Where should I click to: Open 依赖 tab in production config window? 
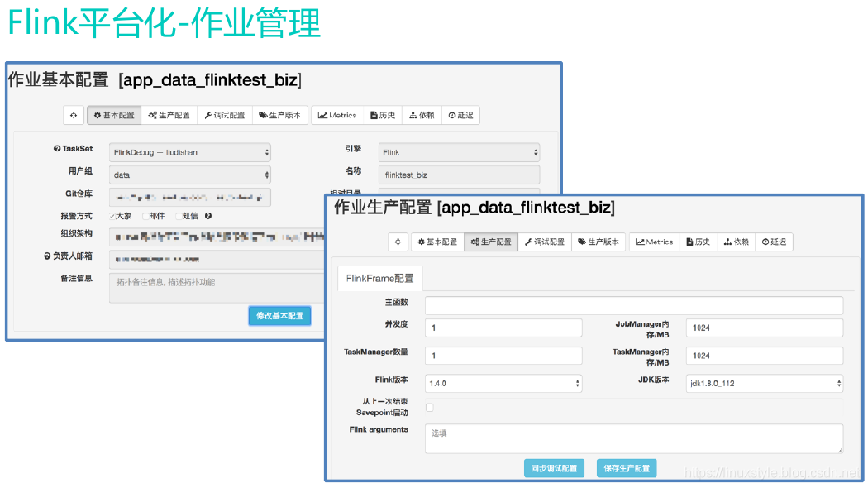click(x=737, y=242)
